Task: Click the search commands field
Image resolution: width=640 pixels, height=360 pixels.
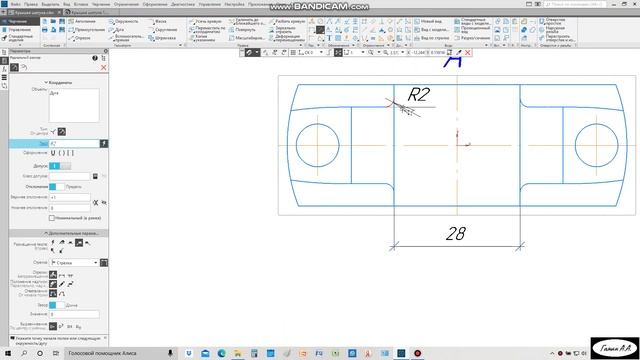Action: point(575,4)
